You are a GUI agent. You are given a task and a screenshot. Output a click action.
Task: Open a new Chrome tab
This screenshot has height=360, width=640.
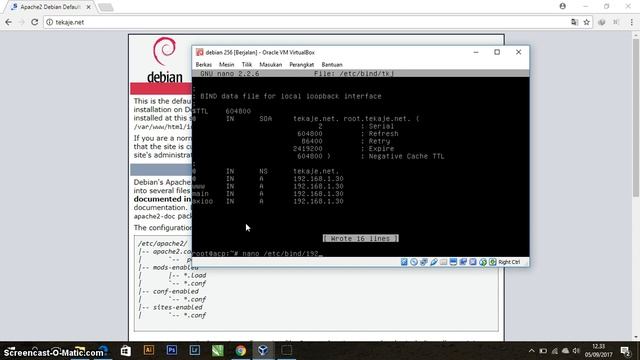tap(106, 7)
